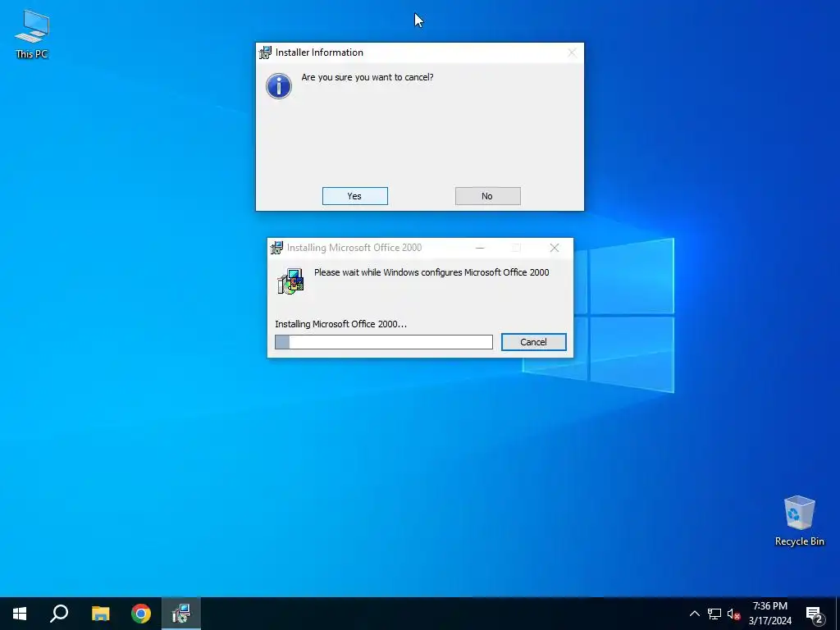Select the Recycle Bin desktop icon
The height and width of the screenshot is (630, 840).
[x=799, y=520]
